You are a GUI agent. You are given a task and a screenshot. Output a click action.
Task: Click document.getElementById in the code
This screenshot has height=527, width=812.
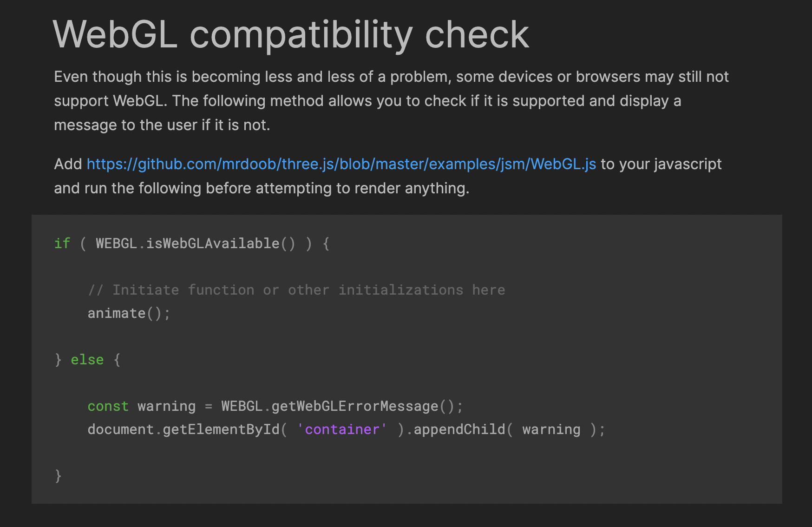coord(184,429)
